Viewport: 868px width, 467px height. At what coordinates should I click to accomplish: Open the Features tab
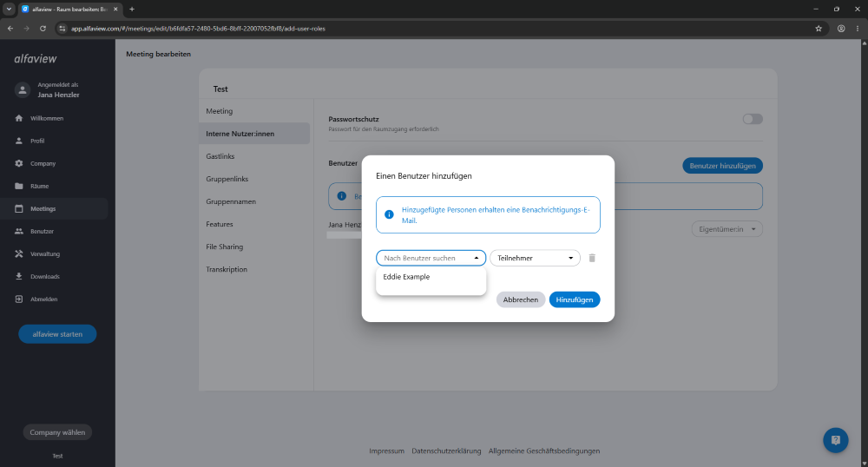[x=254, y=224]
